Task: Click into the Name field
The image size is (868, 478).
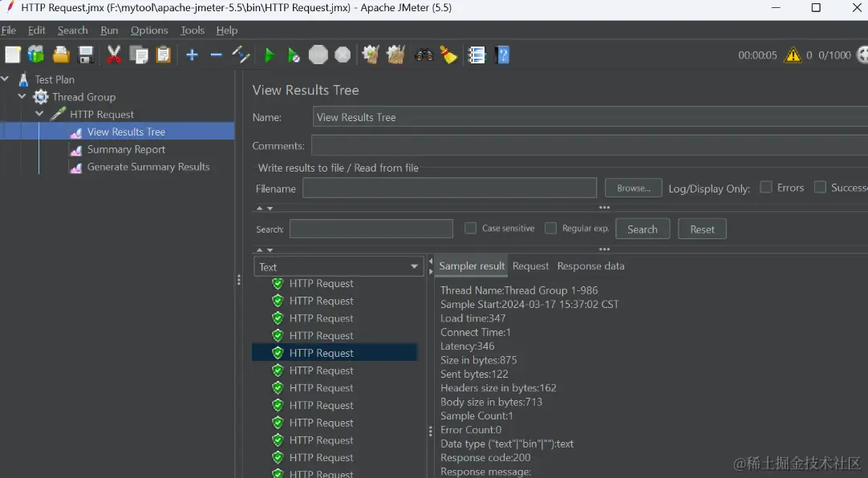Action: (590, 117)
